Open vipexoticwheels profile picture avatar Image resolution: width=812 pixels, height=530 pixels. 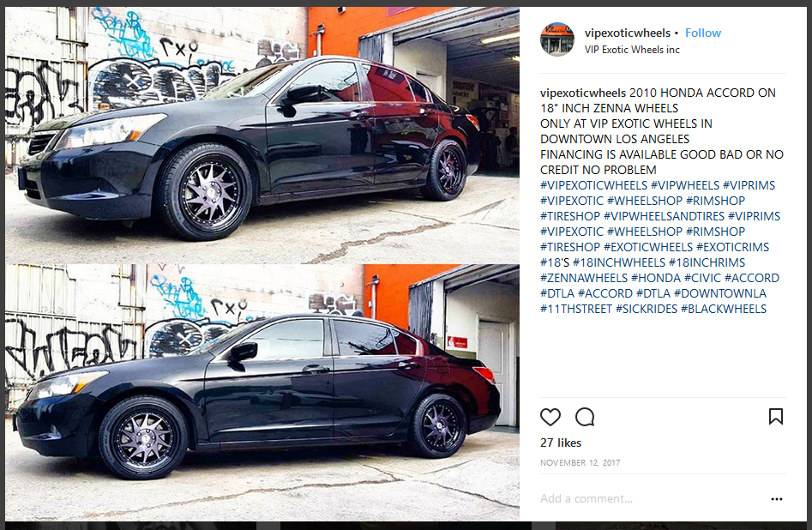pos(556,39)
